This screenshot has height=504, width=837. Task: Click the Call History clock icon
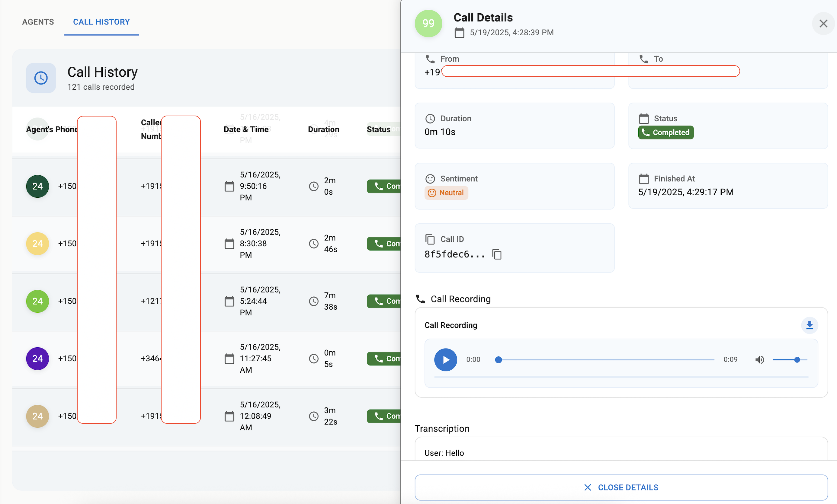click(x=41, y=78)
